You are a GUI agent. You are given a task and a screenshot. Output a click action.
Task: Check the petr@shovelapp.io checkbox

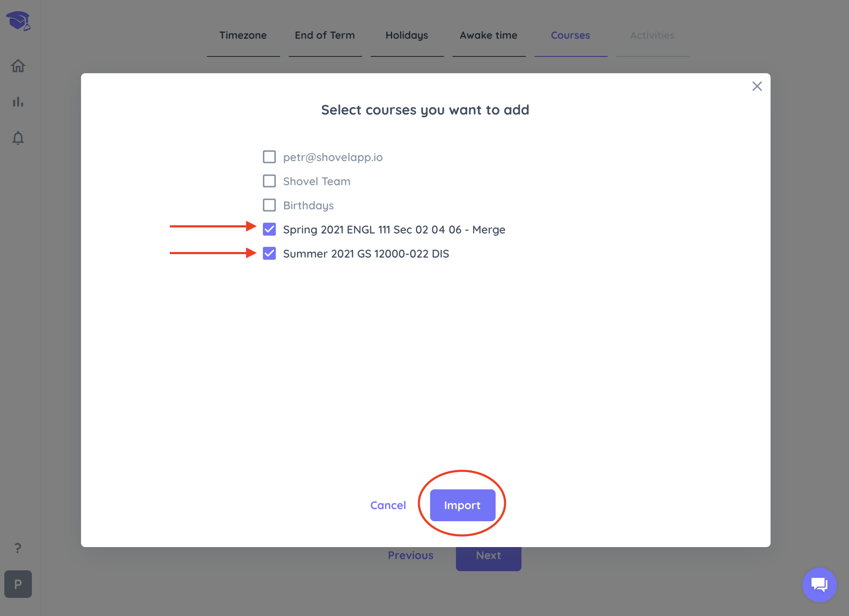pos(269,157)
